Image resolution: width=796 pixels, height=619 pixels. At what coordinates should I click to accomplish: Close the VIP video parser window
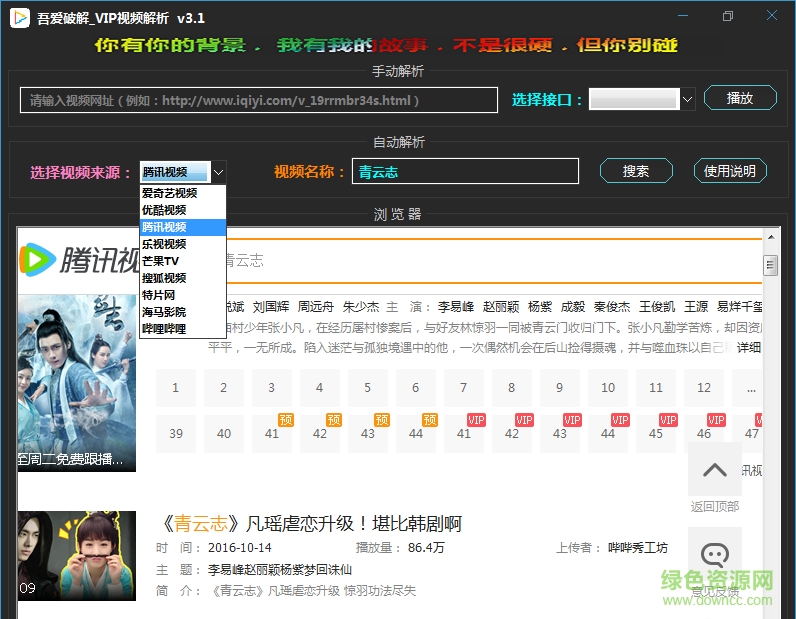[772, 16]
